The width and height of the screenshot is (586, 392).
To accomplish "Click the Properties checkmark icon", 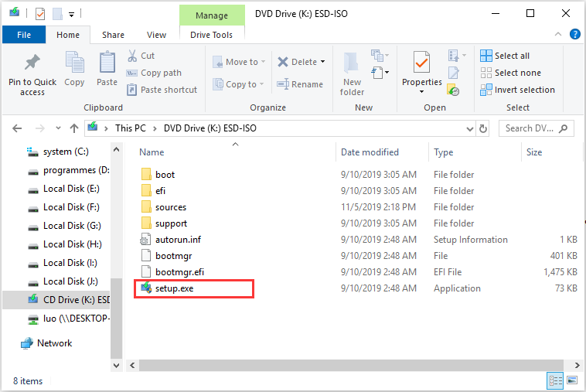I will coord(421,62).
